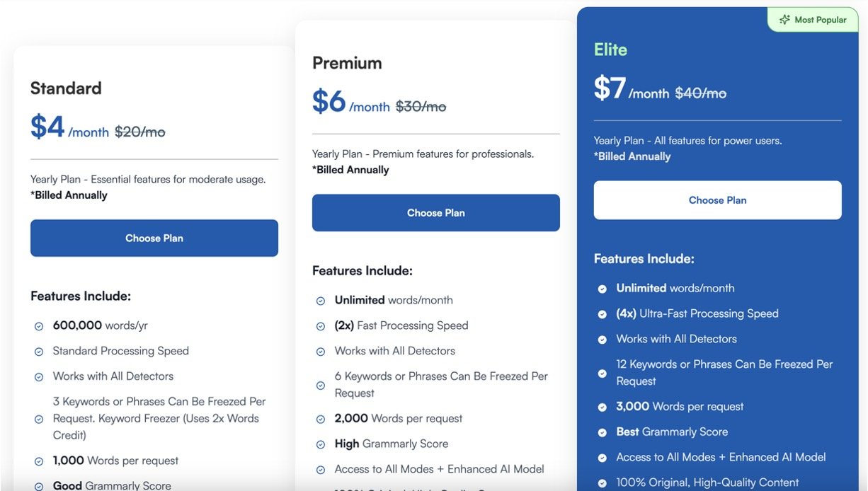Click the Standard plan heading
Viewport: 868px width, 491px height.
[66, 88]
